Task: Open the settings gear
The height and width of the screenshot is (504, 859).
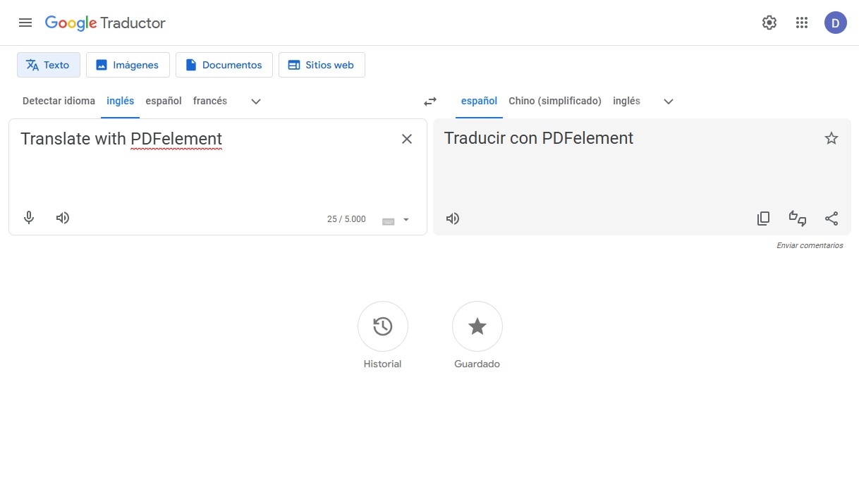Action: [769, 23]
